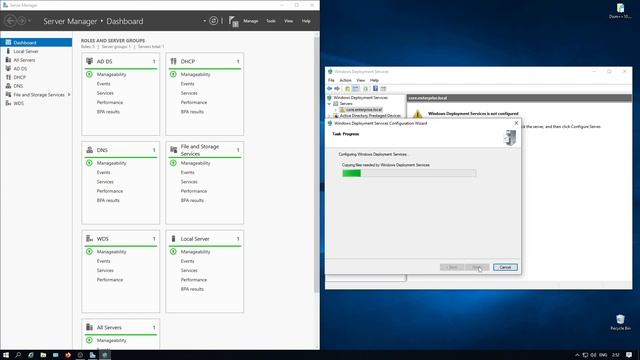Click the Server Manager back arrow

point(11,20)
